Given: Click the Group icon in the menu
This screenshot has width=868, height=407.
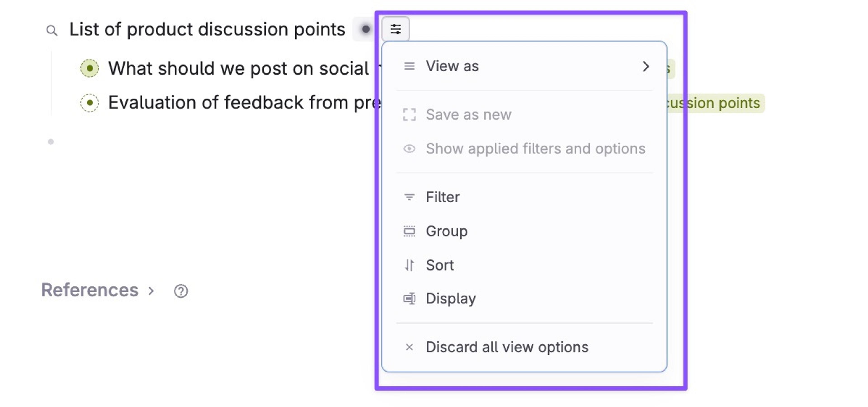Looking at the screenshot, I should (409, 231).
